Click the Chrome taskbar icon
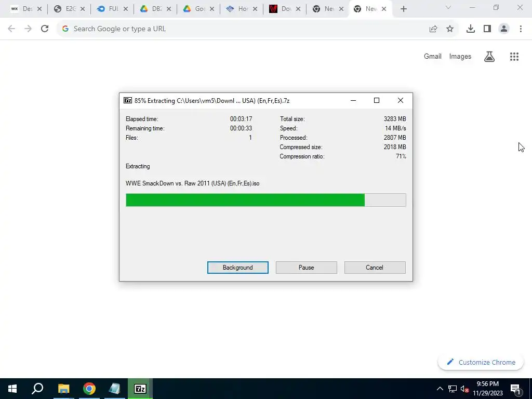 click(89, 389)
